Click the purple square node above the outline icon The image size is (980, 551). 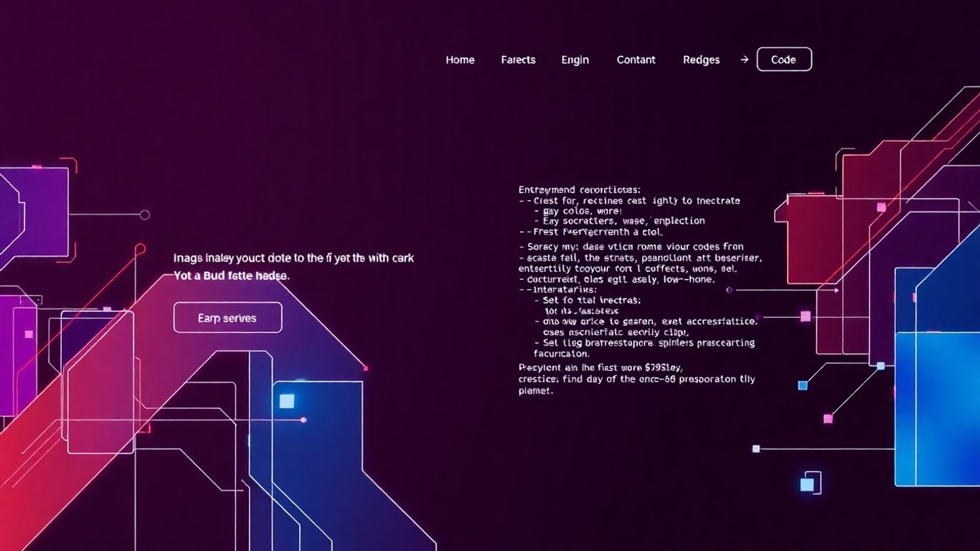click(755, 448)
